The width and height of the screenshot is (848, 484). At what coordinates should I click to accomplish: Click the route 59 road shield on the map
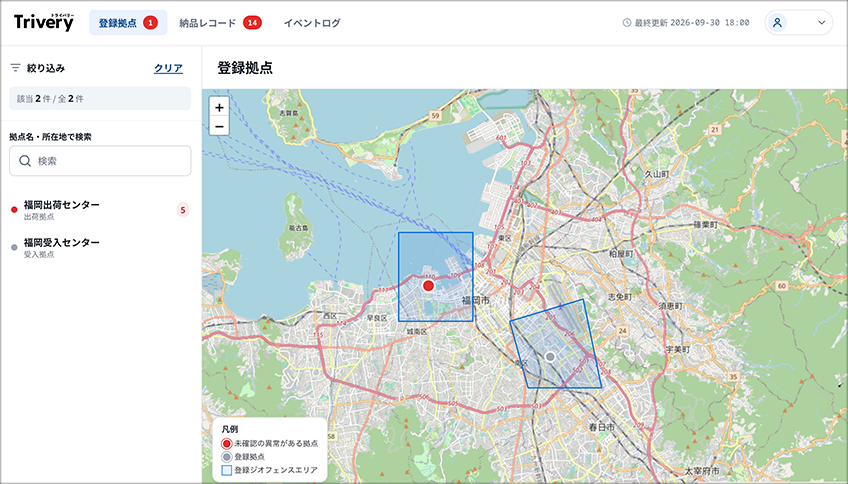(x=435, y=116)
